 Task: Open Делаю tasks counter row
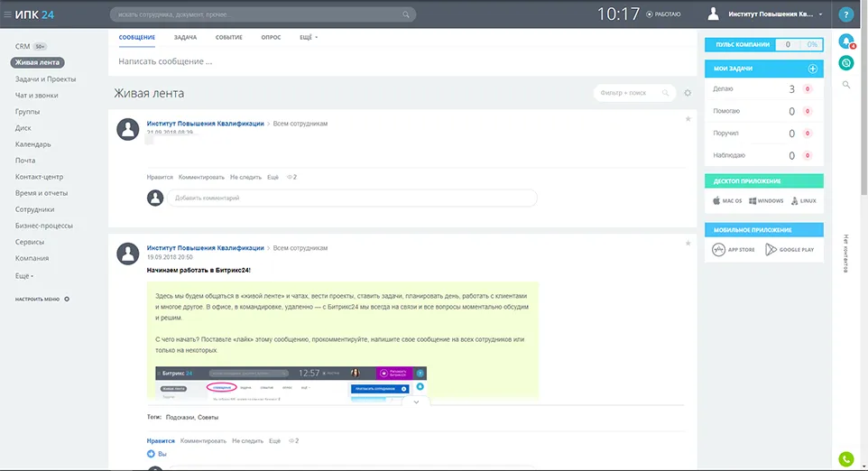(764, 88)
